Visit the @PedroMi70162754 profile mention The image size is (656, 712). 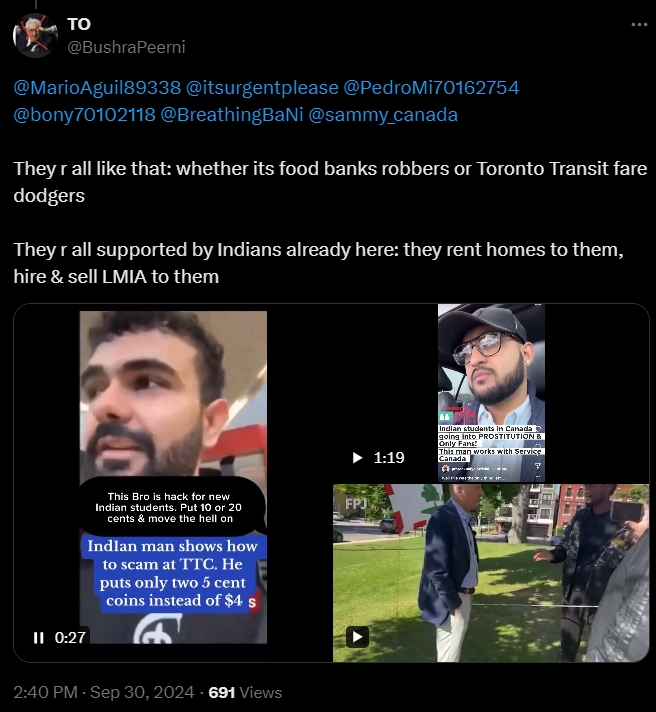431,87
